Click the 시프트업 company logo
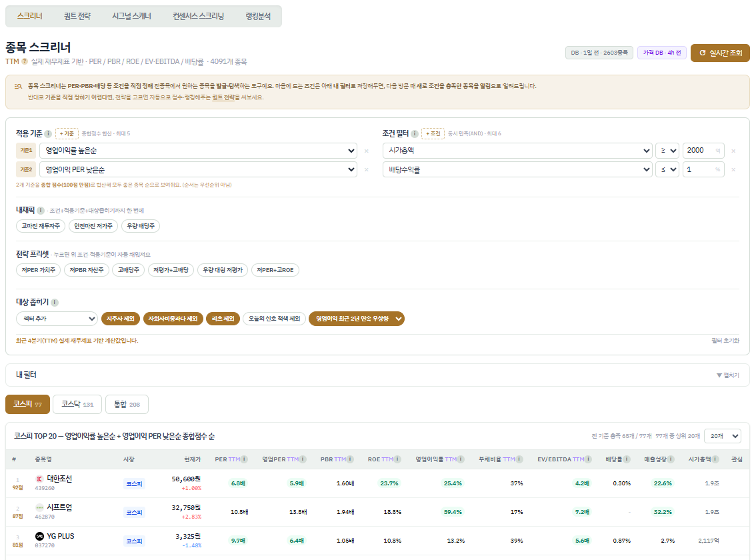The height and width of the screenshot is (560, 752). coord(39,507)
